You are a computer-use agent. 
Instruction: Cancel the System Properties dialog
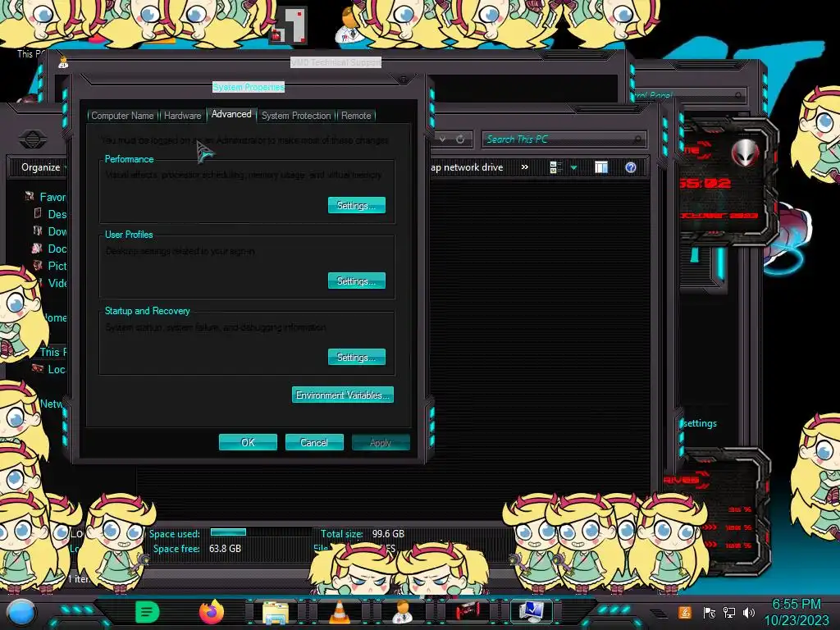coord(314,442)
